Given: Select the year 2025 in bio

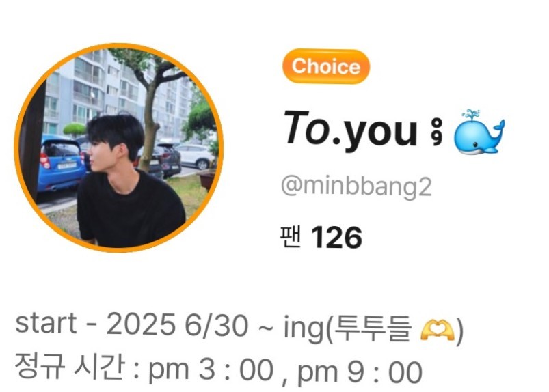Looking at the screenshot, I should (140, 324).
